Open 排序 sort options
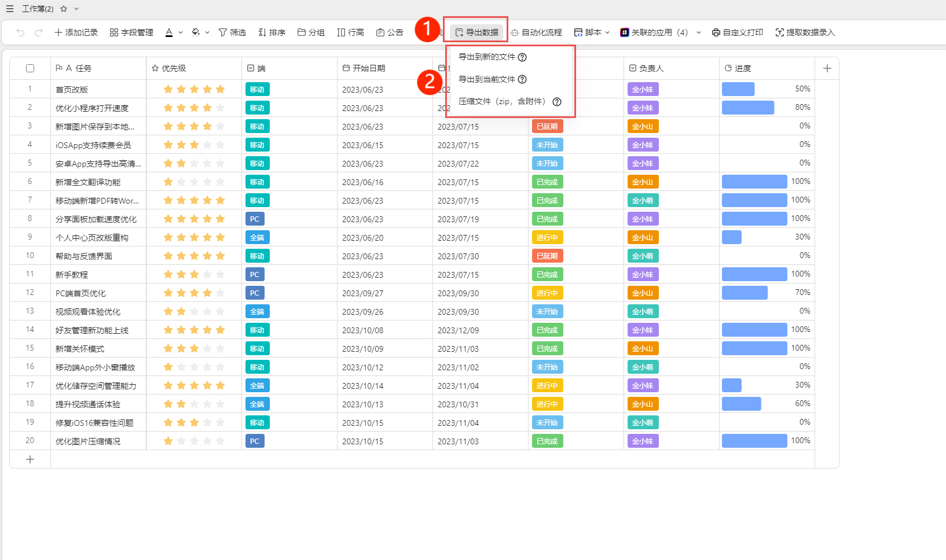 (272, 32)
